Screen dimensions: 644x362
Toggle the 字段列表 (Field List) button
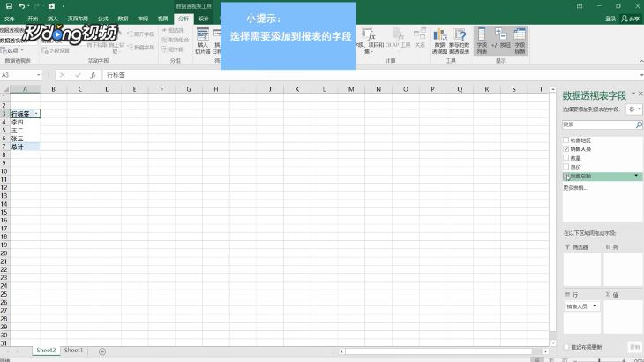point(482,41)
